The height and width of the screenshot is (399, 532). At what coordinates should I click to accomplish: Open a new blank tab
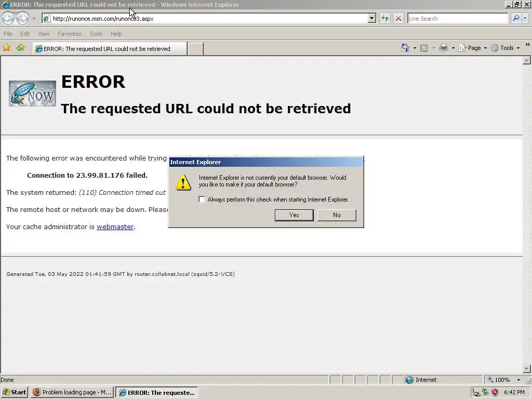195,49
